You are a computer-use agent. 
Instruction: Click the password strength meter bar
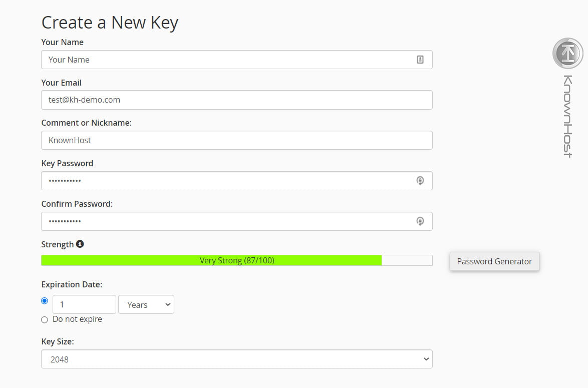237,260
